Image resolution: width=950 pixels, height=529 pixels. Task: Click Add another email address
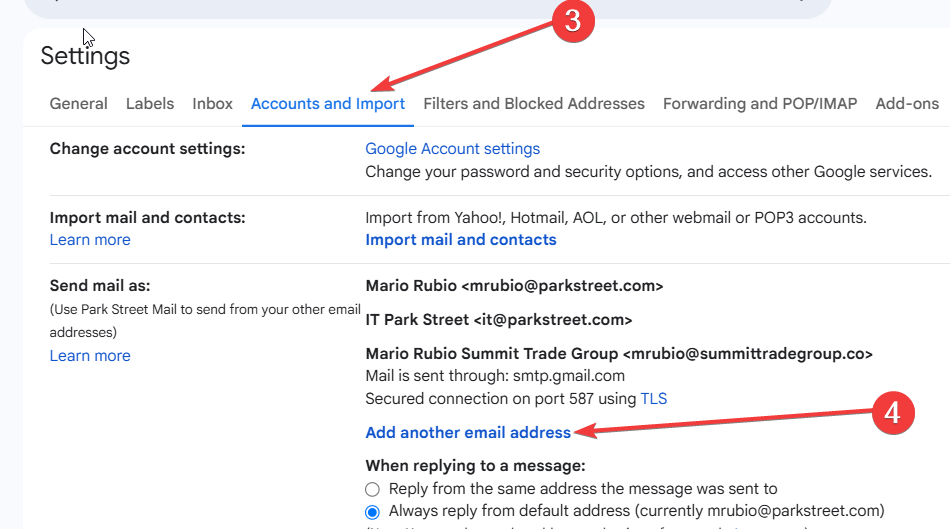468,433
